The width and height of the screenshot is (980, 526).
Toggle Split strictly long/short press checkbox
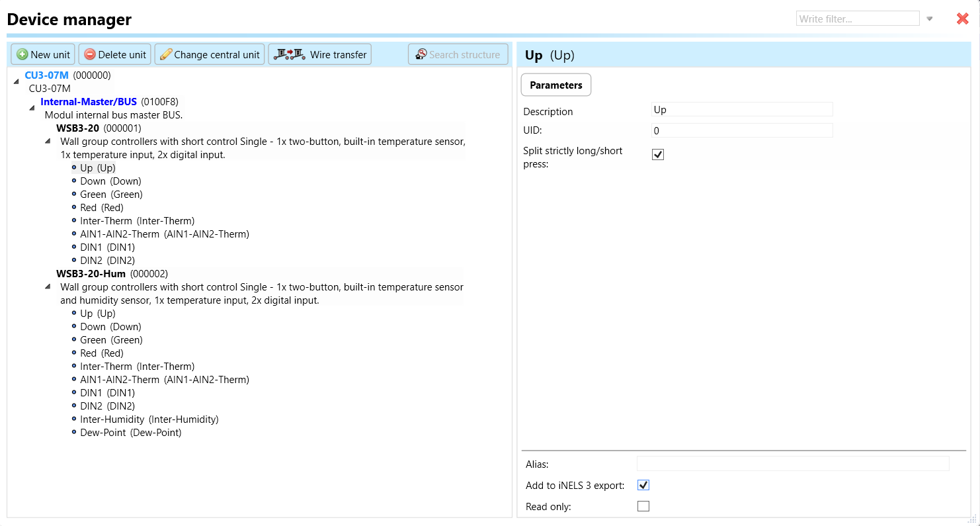[x=658, y=155]
